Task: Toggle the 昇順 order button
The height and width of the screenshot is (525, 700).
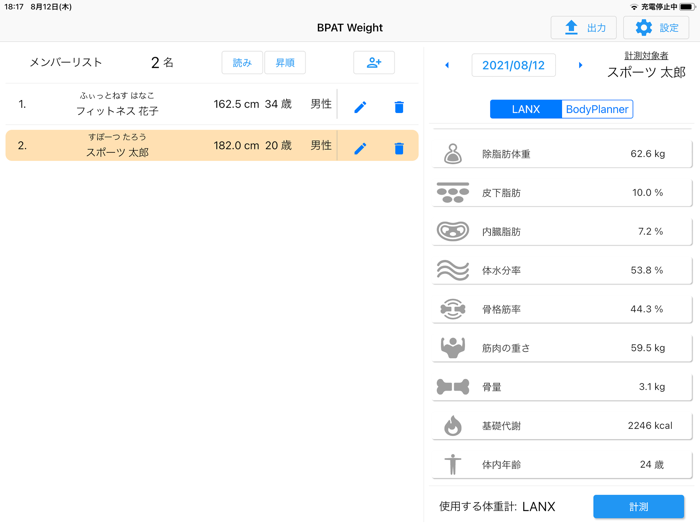Action: coord(285,62)
